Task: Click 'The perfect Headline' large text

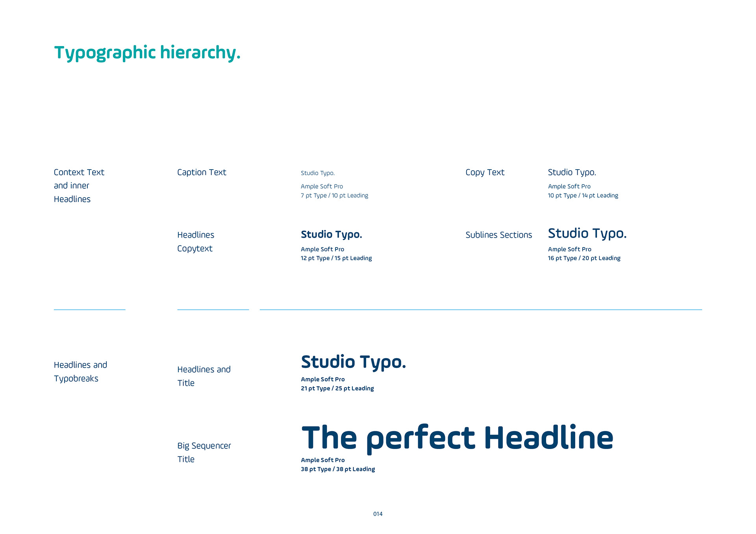Action: point(457,438)
